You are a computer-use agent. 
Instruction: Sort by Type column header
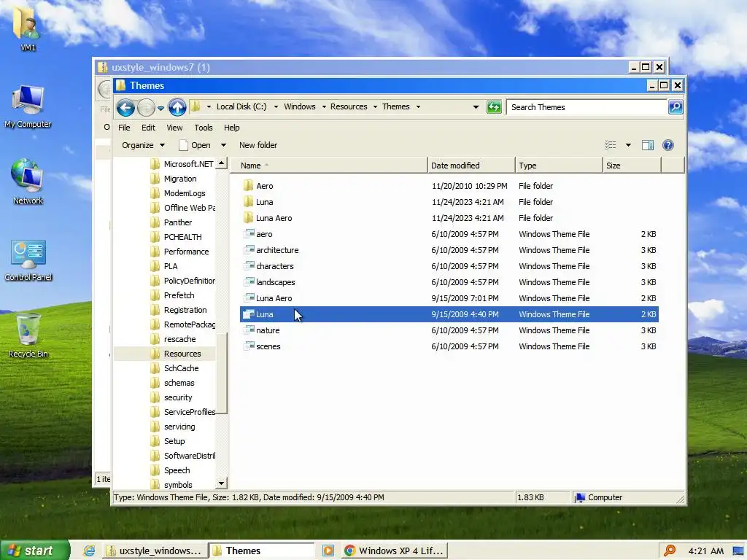(559, 166)
